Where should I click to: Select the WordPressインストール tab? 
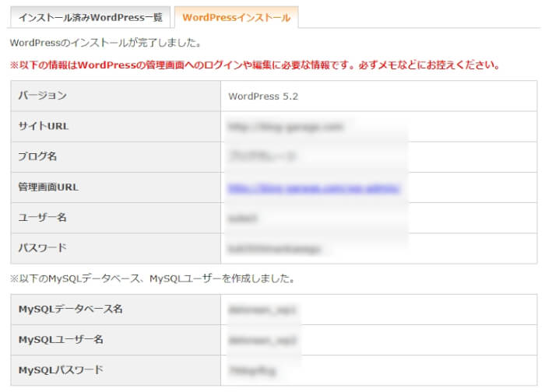(x=237, y=17)
